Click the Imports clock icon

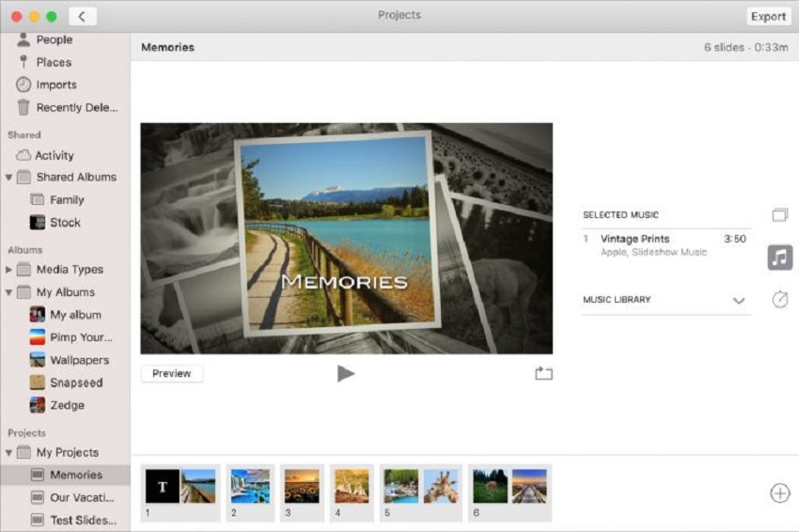(x=23, y=85)
